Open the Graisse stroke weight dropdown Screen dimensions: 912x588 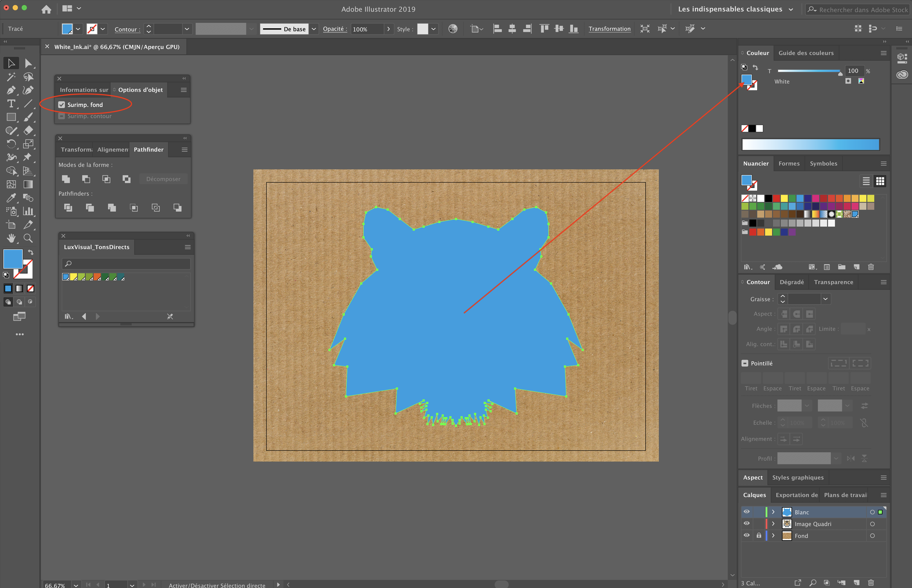click(825, 299)
